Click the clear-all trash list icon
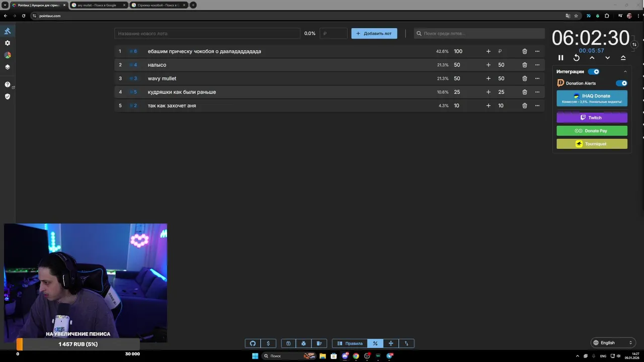 click(319, 343)
